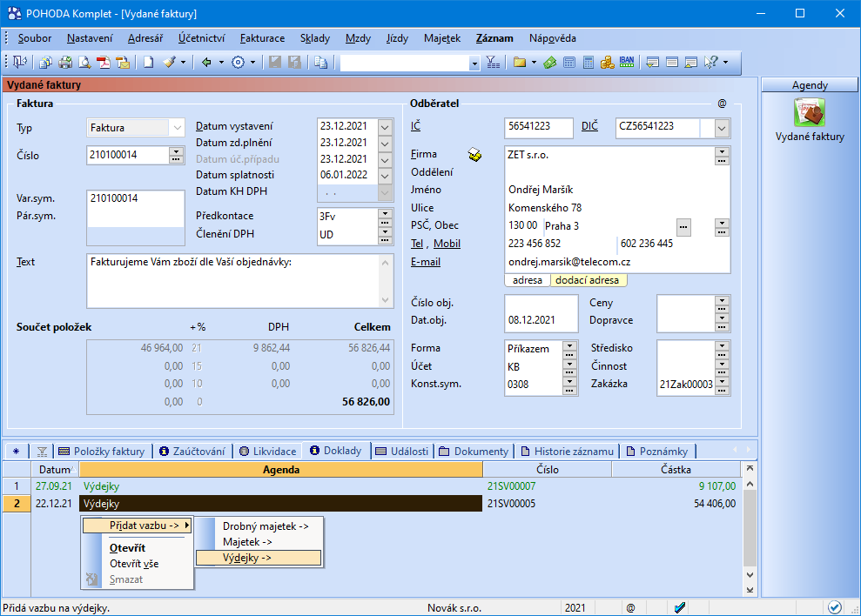
Task: Click the E-mail underlined label link
Action: click(426, 262)
